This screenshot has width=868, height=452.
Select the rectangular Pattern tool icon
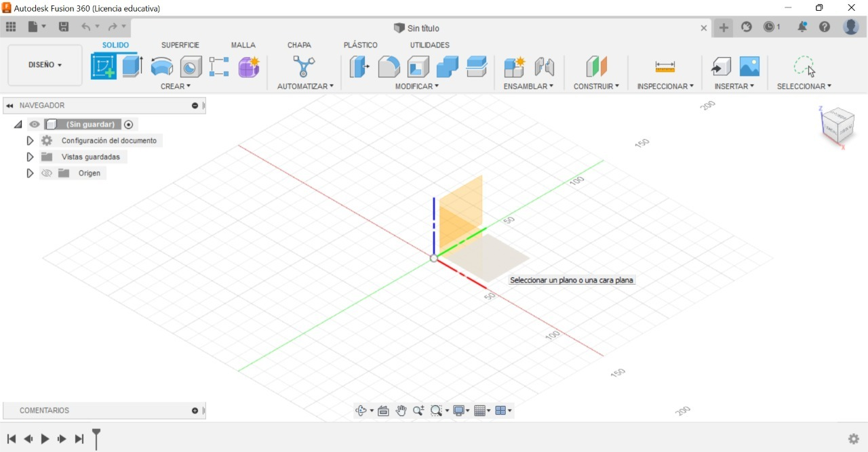pyautogui.click(x=219, y=66)
